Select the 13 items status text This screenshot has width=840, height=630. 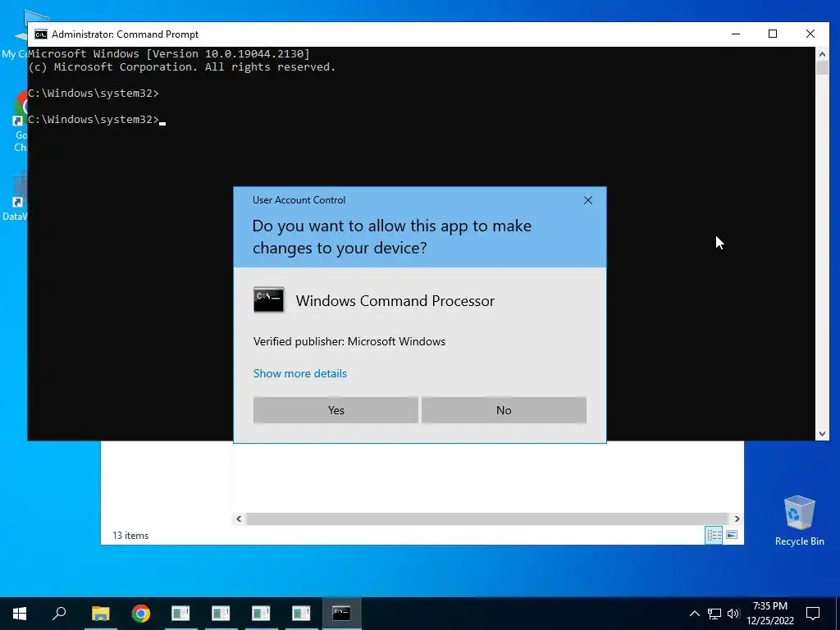coord(130,535)
